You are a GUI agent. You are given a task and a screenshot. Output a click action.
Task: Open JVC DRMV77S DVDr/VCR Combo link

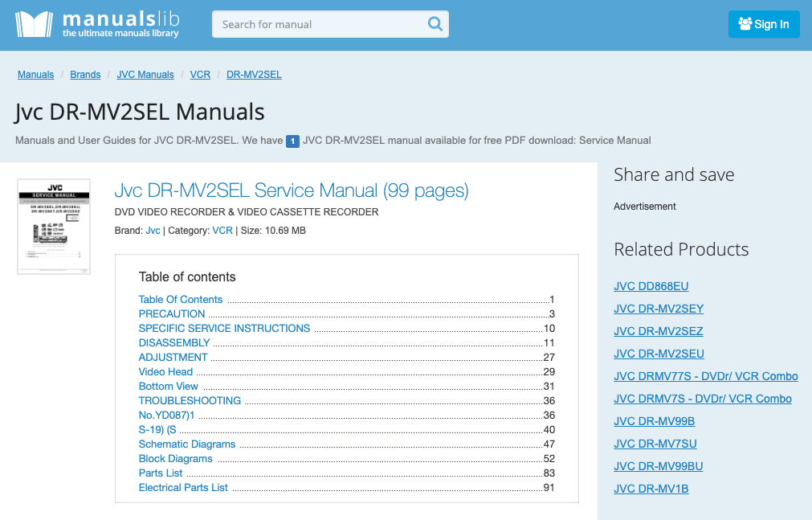coord(706,376)
